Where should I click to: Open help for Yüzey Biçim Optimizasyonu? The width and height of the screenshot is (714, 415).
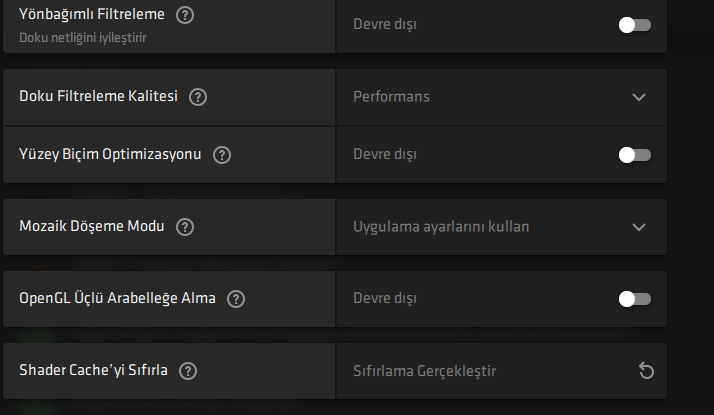222,155
